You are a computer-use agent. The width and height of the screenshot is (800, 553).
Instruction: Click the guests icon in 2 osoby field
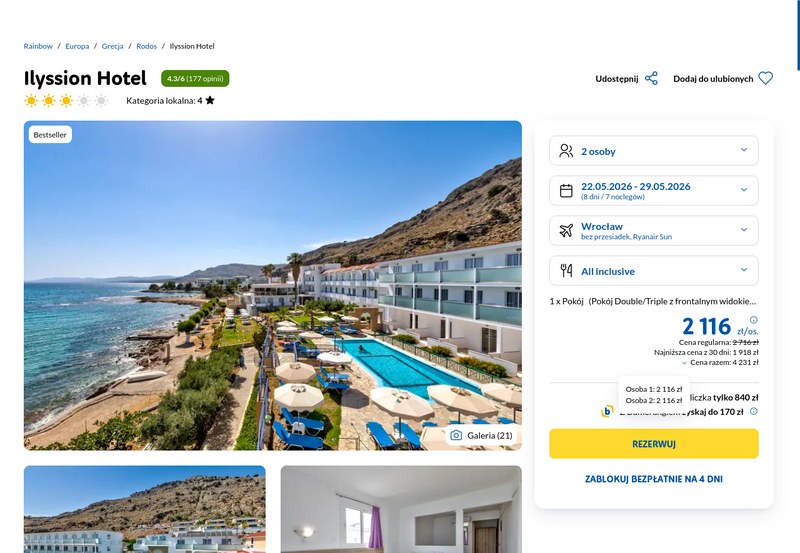(x=566, y=150)
